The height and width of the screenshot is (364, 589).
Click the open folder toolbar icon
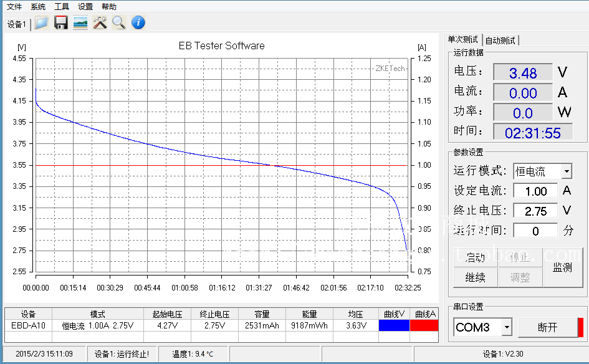41,22
